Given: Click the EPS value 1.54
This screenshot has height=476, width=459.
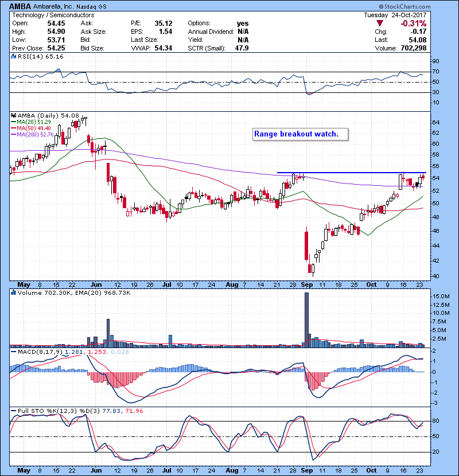Looking at the screenshot, I should pos(166,32).
